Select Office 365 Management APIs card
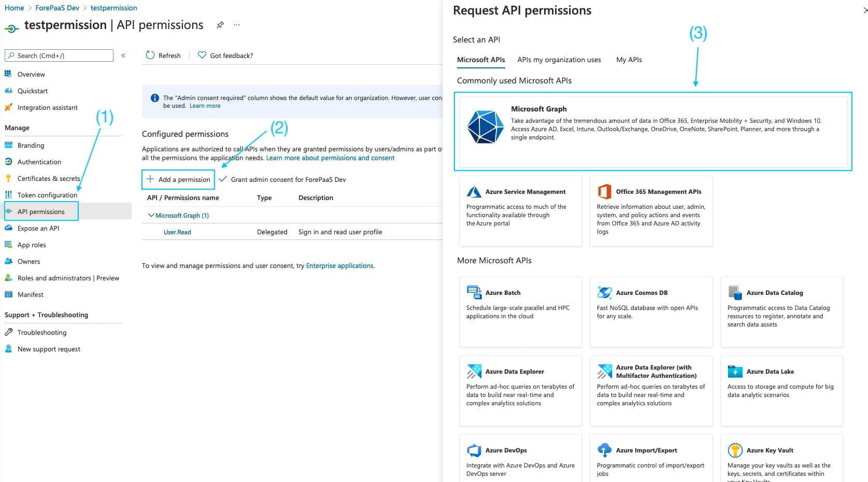 651,210
